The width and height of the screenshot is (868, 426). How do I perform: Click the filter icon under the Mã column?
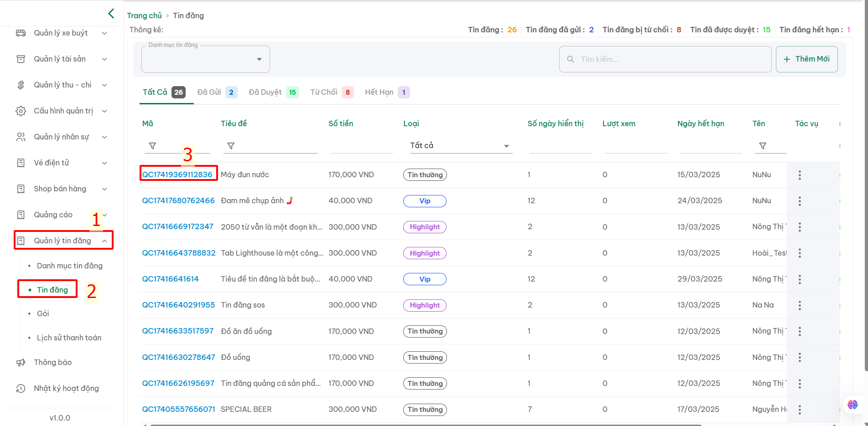click(x=153, y=146)
